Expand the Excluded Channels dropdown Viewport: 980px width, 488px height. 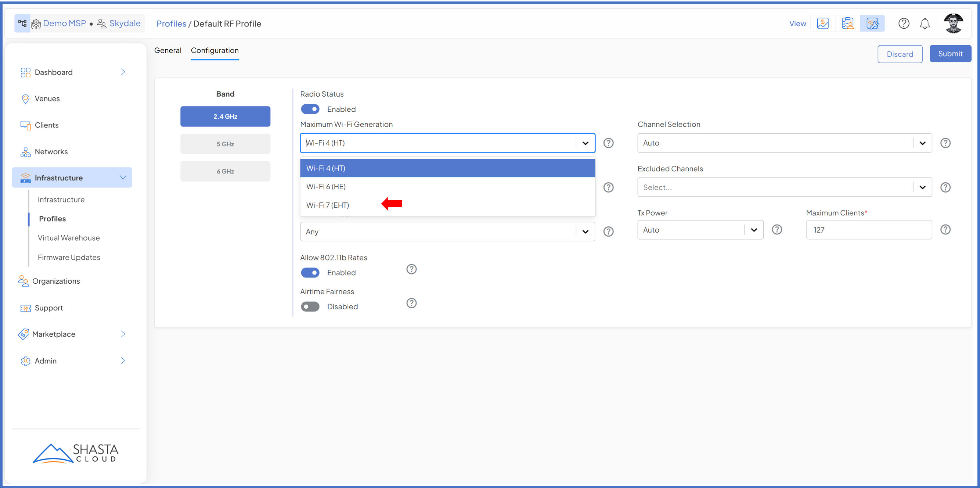pos(784,187)
